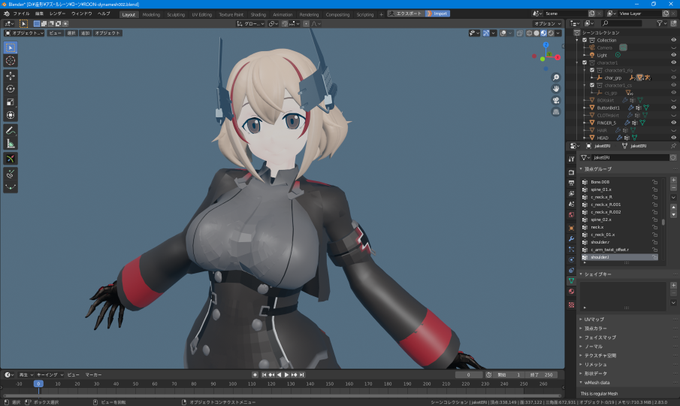The image size is (680, 406).
Task: Expand the UVマップ panel
Action: (592, 319)
